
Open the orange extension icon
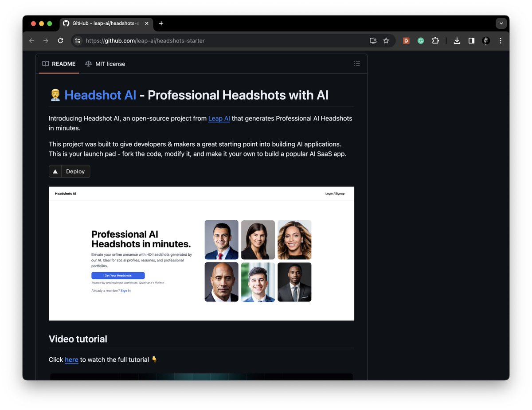(406, 41)
